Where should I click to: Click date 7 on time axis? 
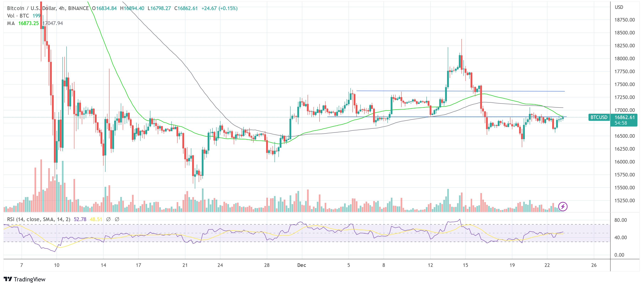22,265
